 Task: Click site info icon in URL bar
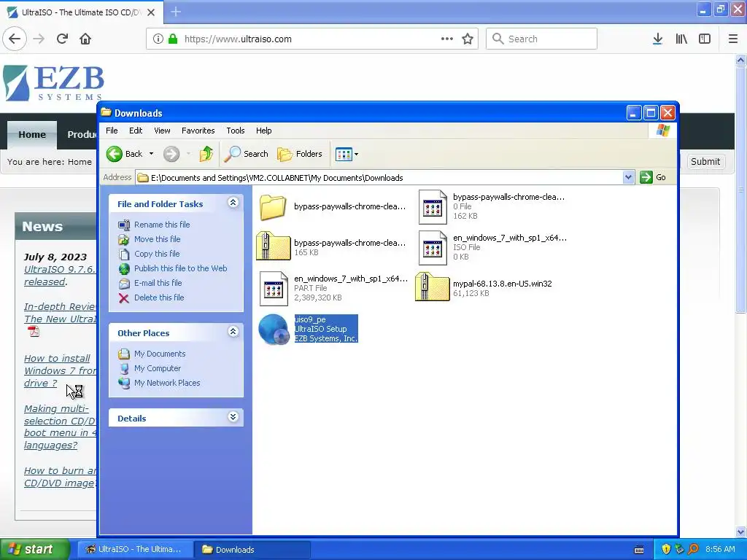tap(158, 39)
